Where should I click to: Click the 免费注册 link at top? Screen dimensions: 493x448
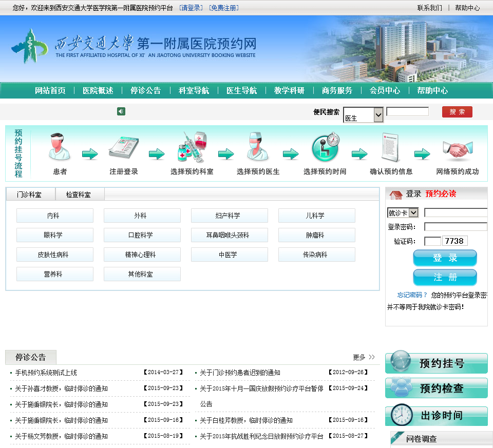click(224, 8)
